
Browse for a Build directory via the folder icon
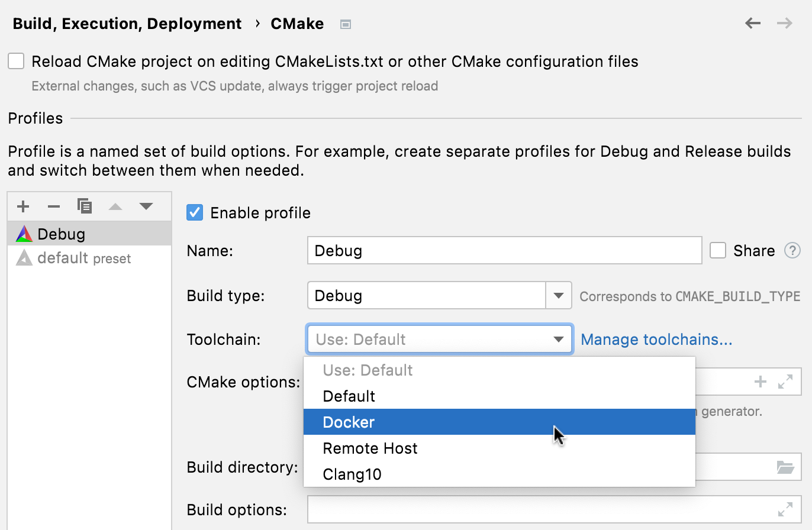786,467
